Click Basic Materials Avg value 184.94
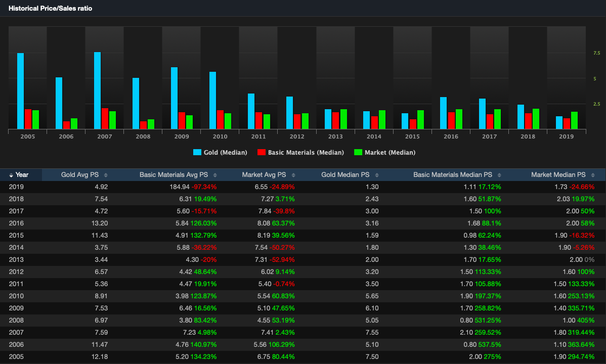The image size is (606, 364). click(180, 187)
